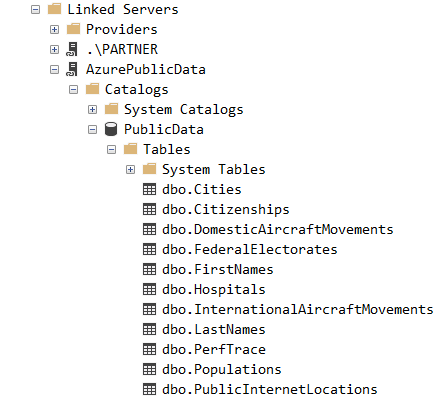Expand the Providers folder
The height and width of the screenshot is (400, 442).
coord(54,30)
